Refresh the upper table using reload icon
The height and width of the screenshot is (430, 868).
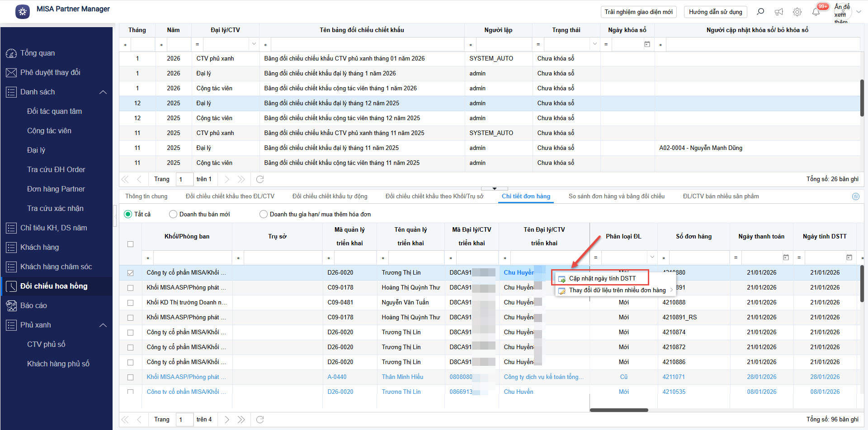260,179
